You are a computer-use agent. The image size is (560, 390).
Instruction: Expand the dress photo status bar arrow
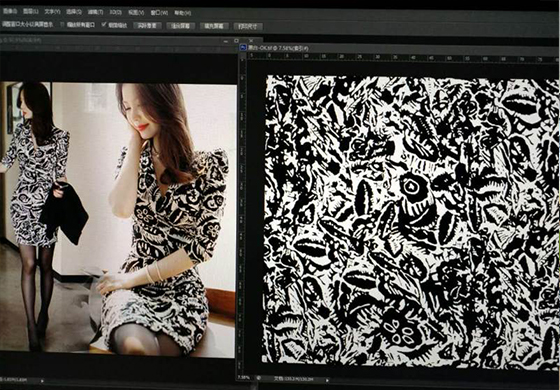[42, 381]
